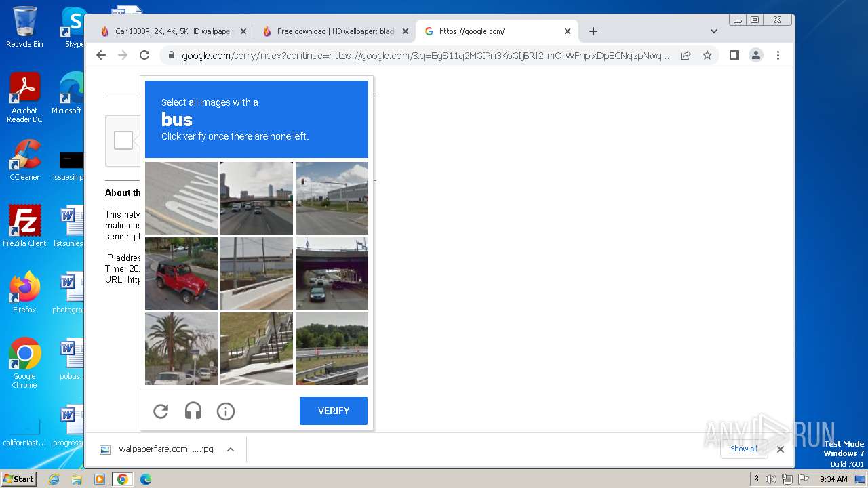Open Recycle Bin on desktop
Image resolution: width=868 pixels, height=488 pixels.
24,27
